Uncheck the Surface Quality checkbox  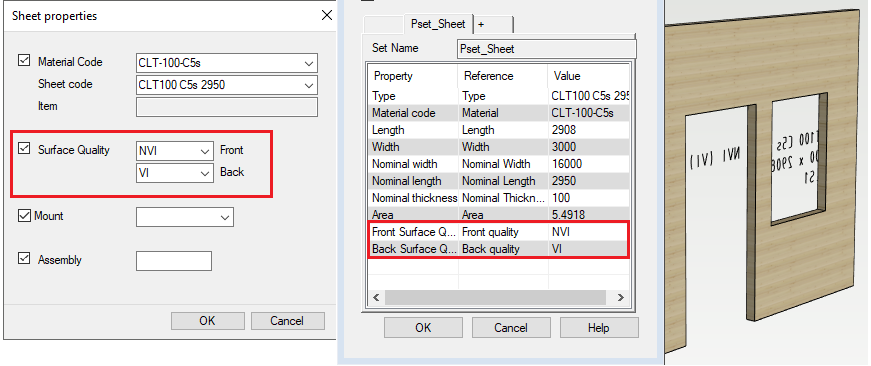(24, 149)
